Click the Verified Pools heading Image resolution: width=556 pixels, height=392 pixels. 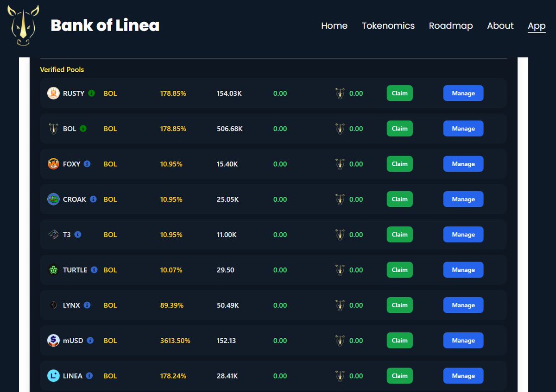click(62, 69)
